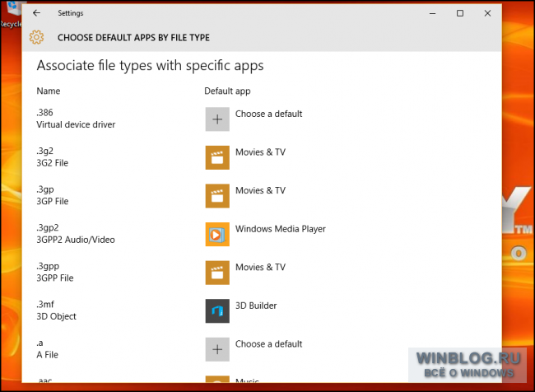Open the Recycle Bin on the desktop
This screenshot has height=392, width=535.
[11, 16]
